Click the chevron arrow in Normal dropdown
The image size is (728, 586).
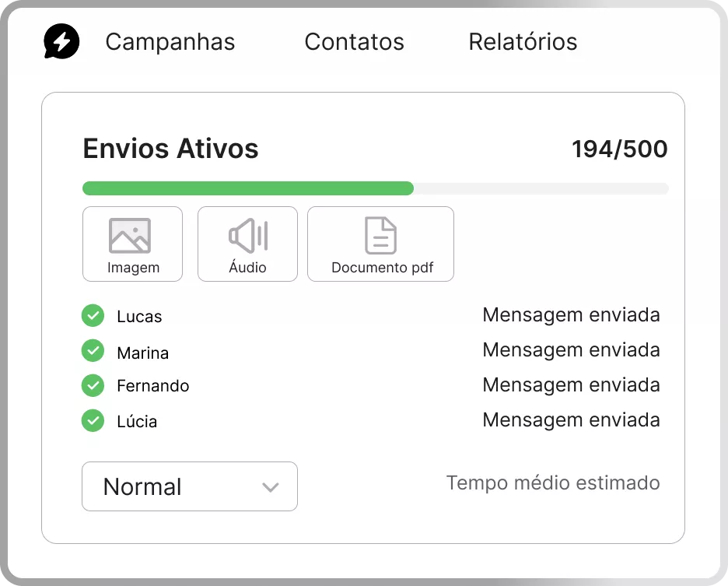pyautogui.click(x=270, y=487)
